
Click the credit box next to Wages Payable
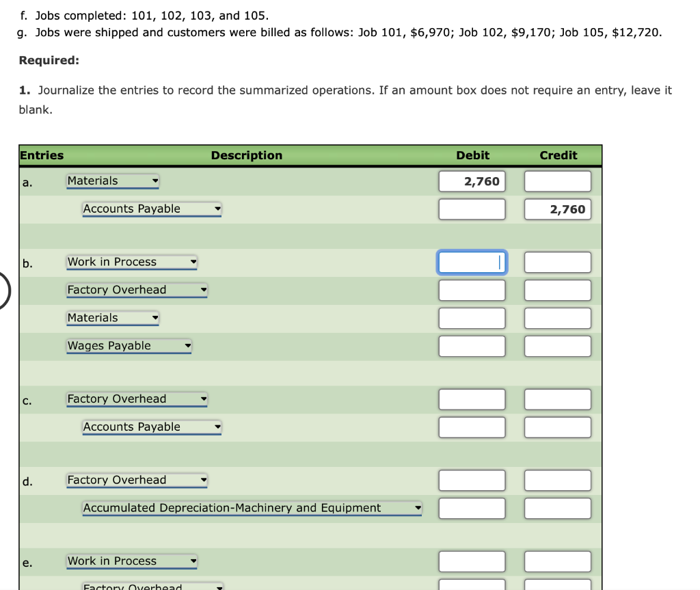[x=557, y=345]
